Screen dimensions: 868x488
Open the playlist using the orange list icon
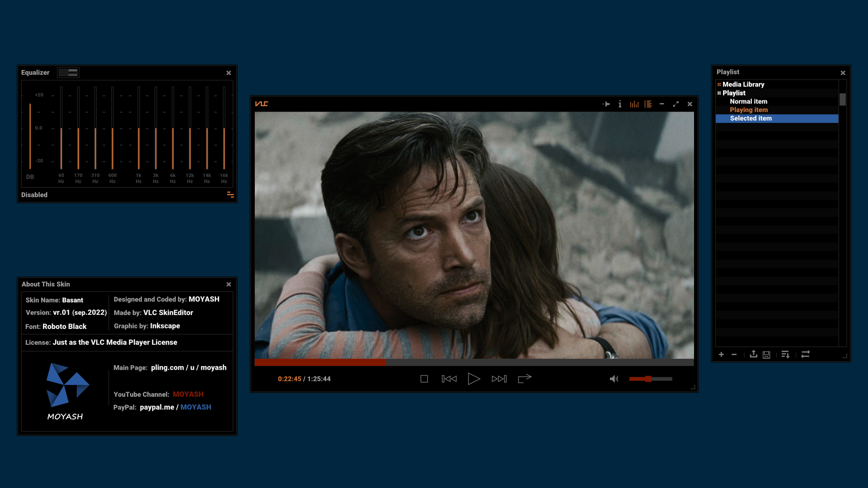[x=648, y=104]
